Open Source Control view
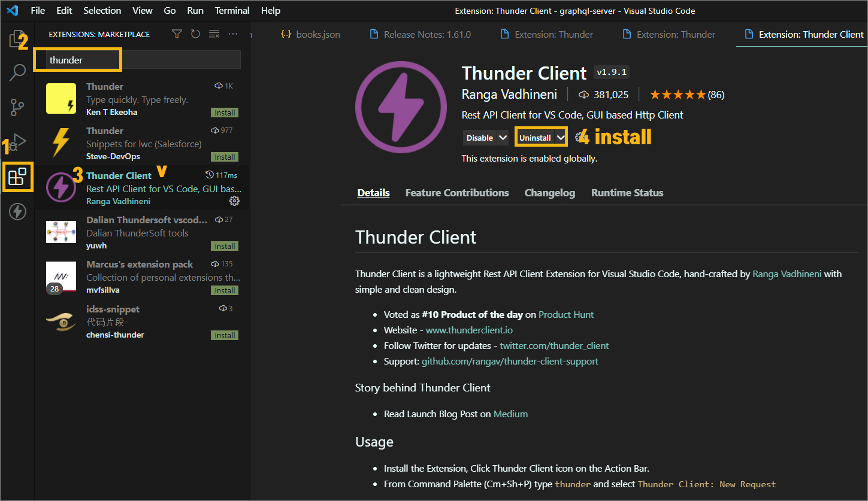This screenshot has height=501, width=868. pos(17,108)
